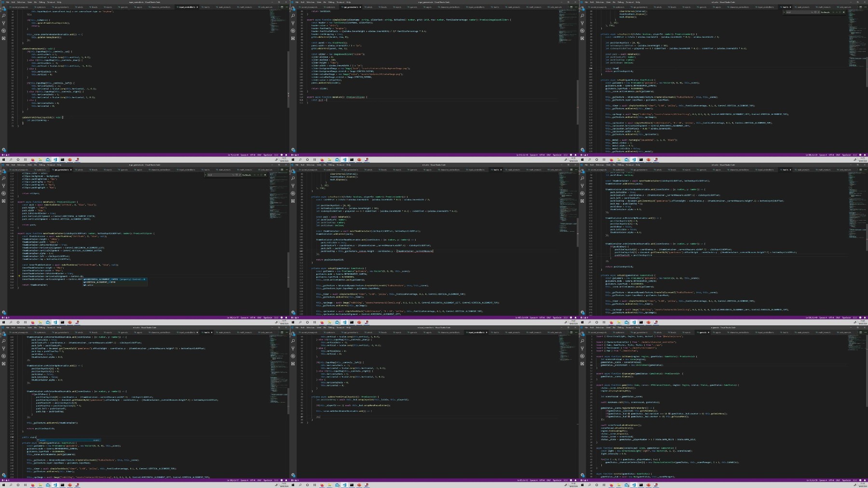The image size is (868, 488).
Task: Open Extensions icon in game.ts window activity bar
Action: coord(582,363)
